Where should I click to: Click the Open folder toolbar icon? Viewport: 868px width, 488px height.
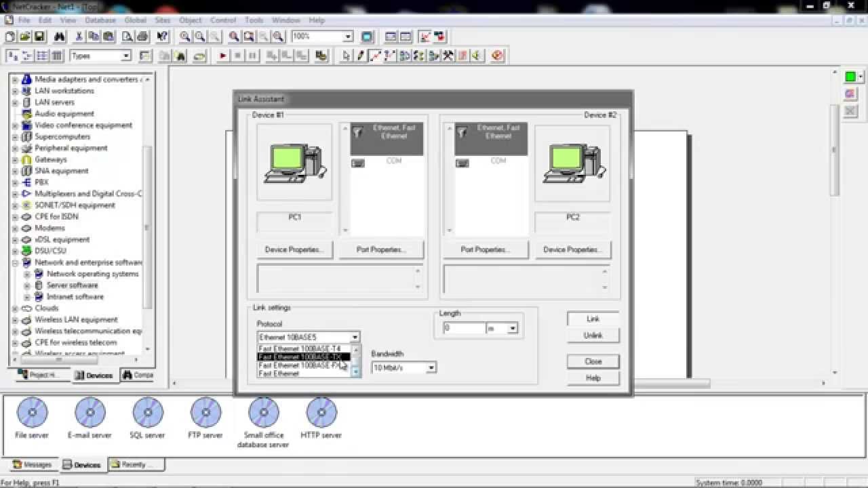click(x=25, y=37)
